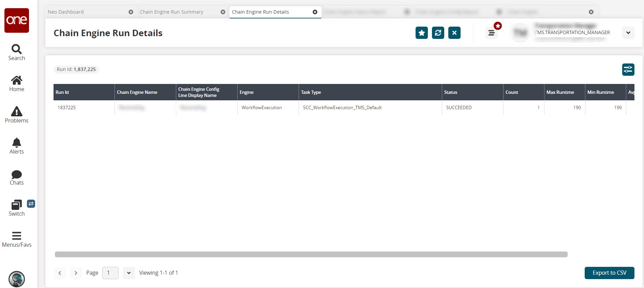Image resolution: width=644 pixels, height=288 pixels.
Task: Add page to favorites with star button
Action: point(422,33)
